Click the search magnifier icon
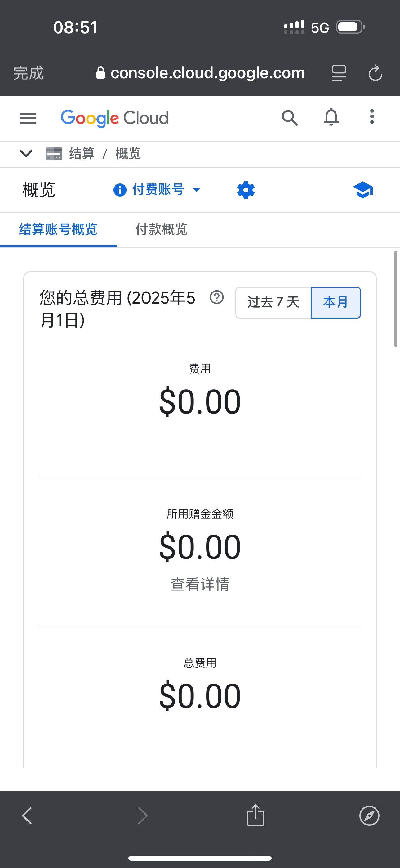Image resolution: width=400 pixels, height=868 pixels. (290, 118)
